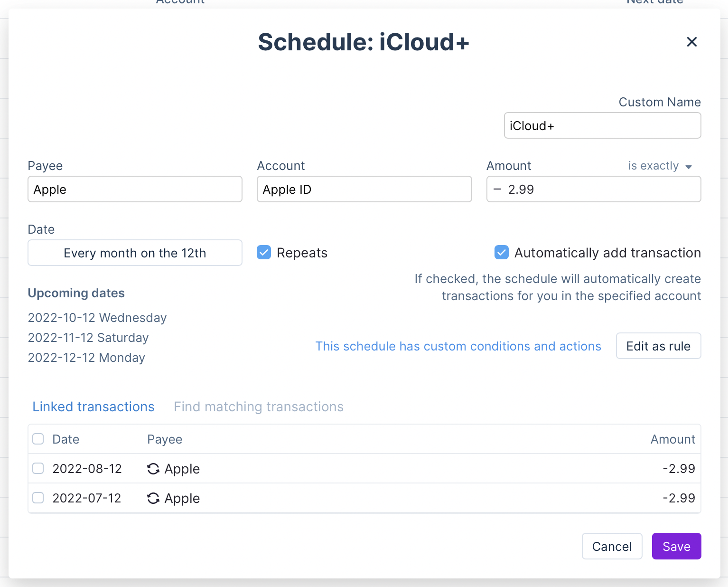Click the upcoming date 2022-10-12 Wednesday
This screenshot has height=587, width=728.
tap(97, 317)
